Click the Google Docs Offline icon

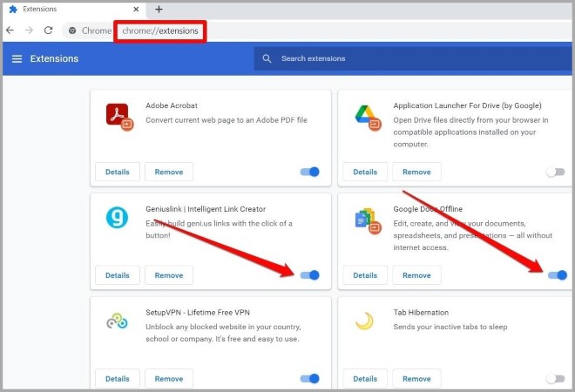tap(368, 220)
